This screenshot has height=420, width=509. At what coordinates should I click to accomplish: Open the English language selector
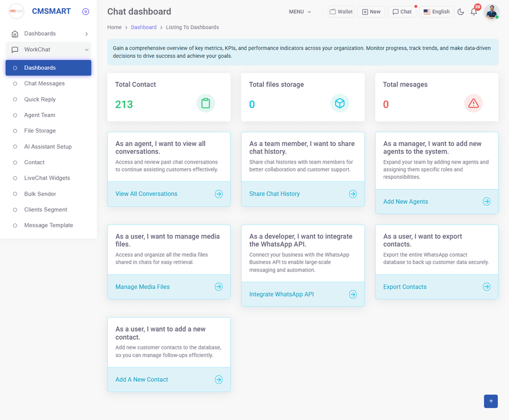click(x=436, y=12)
